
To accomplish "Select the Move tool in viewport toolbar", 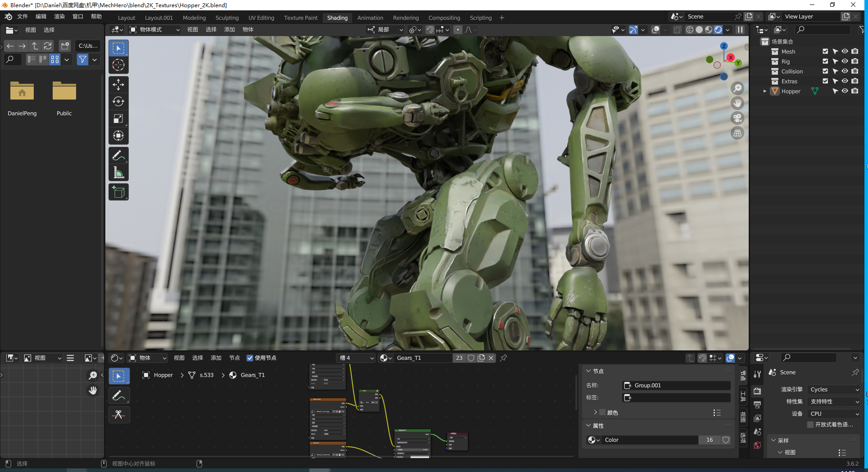I will pos(118,84).
